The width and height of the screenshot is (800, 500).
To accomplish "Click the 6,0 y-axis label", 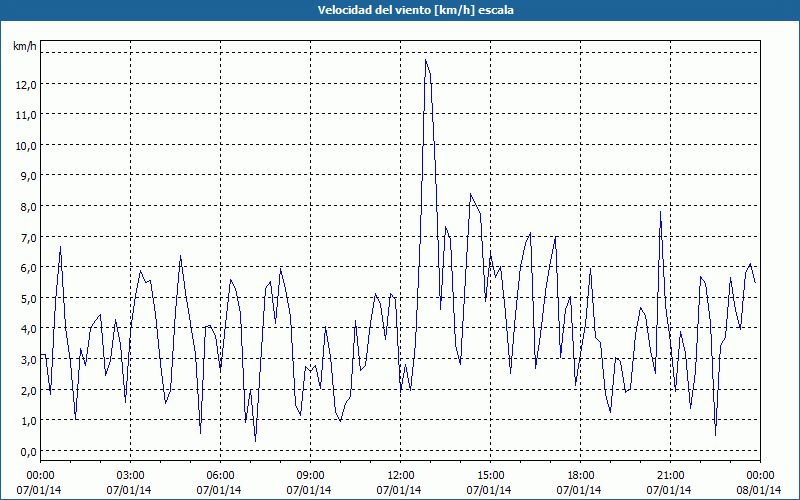I will [28, 268].
